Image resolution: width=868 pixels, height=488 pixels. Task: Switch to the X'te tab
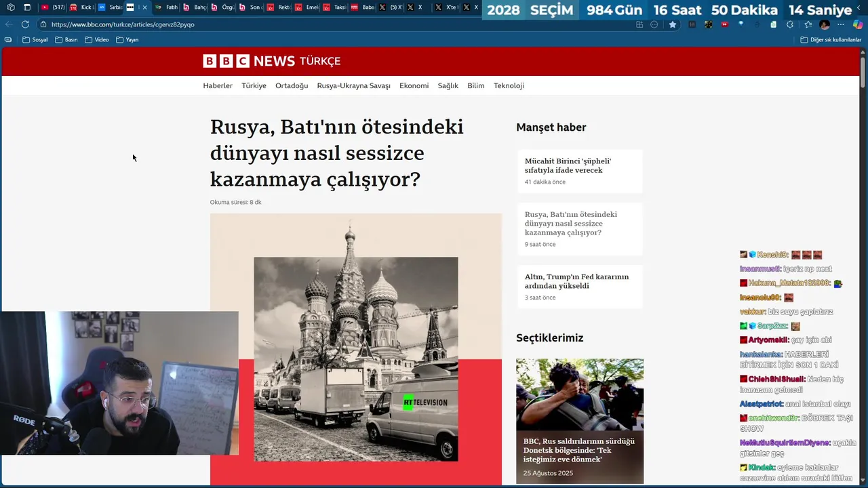(447, 7)
